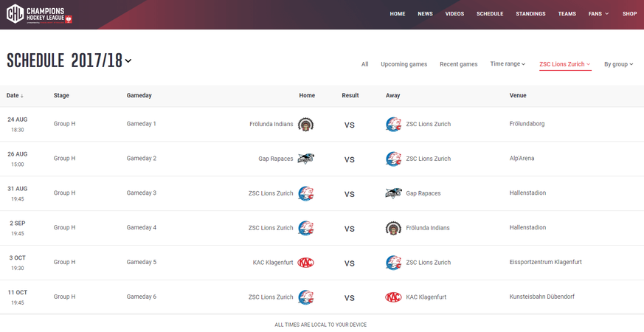Screen dimensions: 644x332
Task: Click the VS result in 2 SEP row
Action: click(x=350, y=229)
